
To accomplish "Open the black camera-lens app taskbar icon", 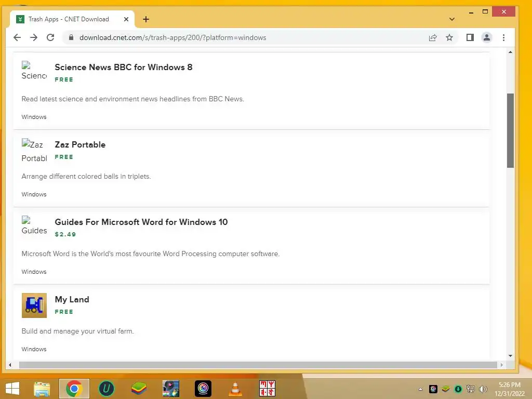I will 203,389.
